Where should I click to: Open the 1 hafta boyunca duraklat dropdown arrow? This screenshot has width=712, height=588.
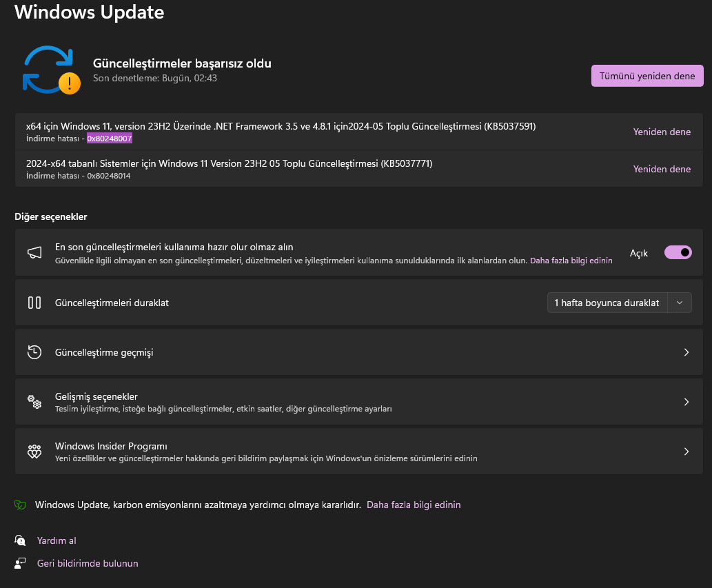[x=680, y=303]
